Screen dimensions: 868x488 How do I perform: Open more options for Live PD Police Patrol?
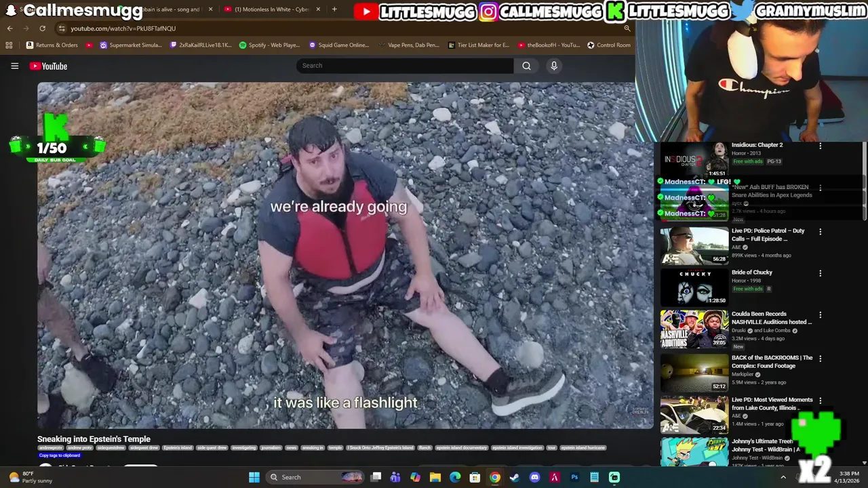[x=820, y=232]
